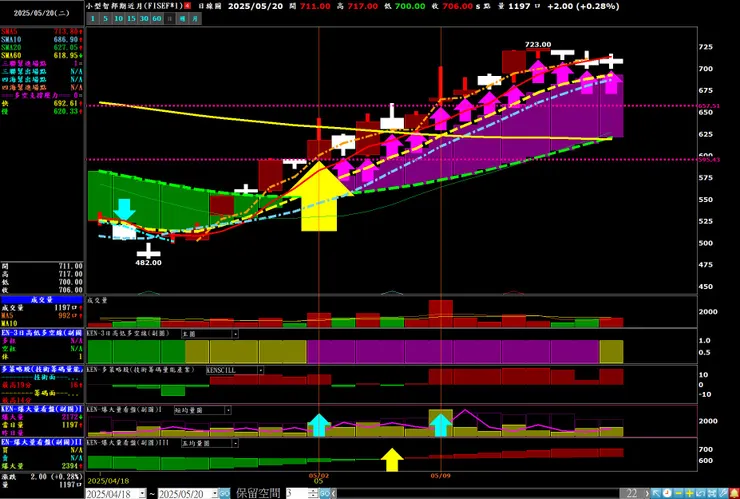Click the reserved space spinner arrows
740x499 pixels.
[313, 493]
